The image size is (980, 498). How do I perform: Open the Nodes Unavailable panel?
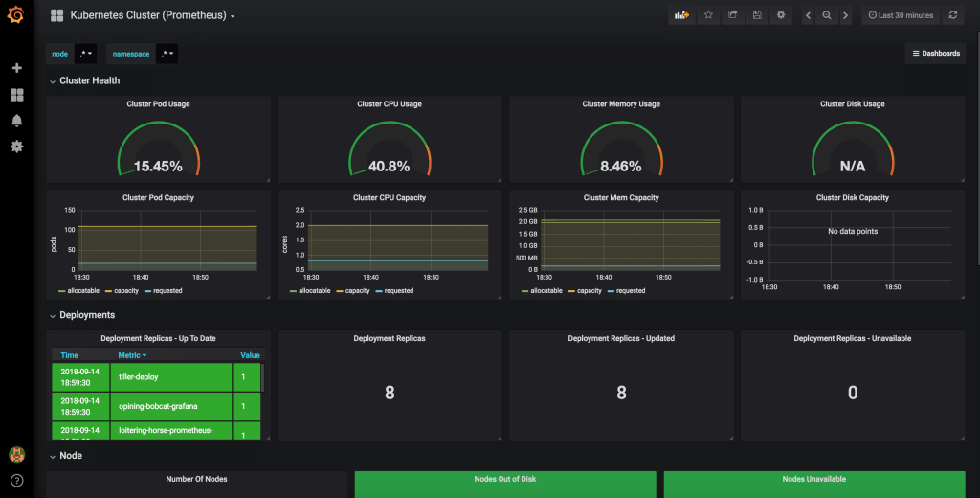pos(814,485)
